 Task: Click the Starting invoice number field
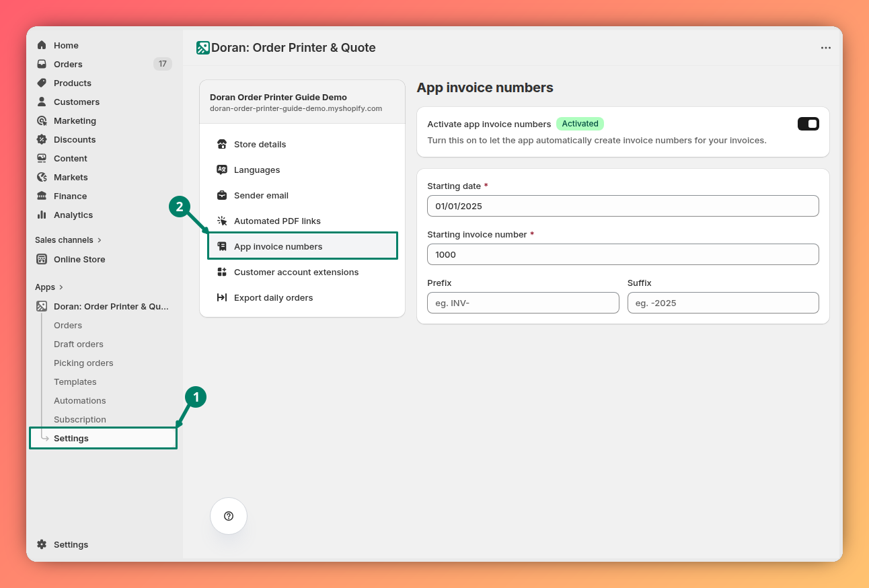(x=623, y=254)
